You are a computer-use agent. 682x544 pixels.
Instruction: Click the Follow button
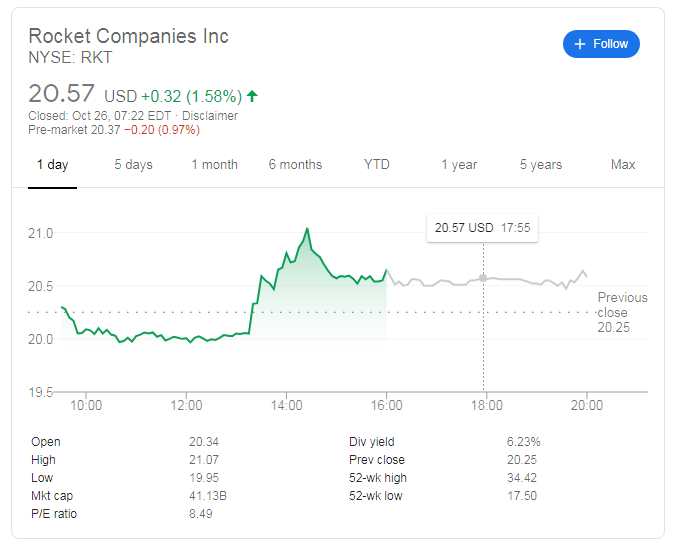click(x=601, y=44)
